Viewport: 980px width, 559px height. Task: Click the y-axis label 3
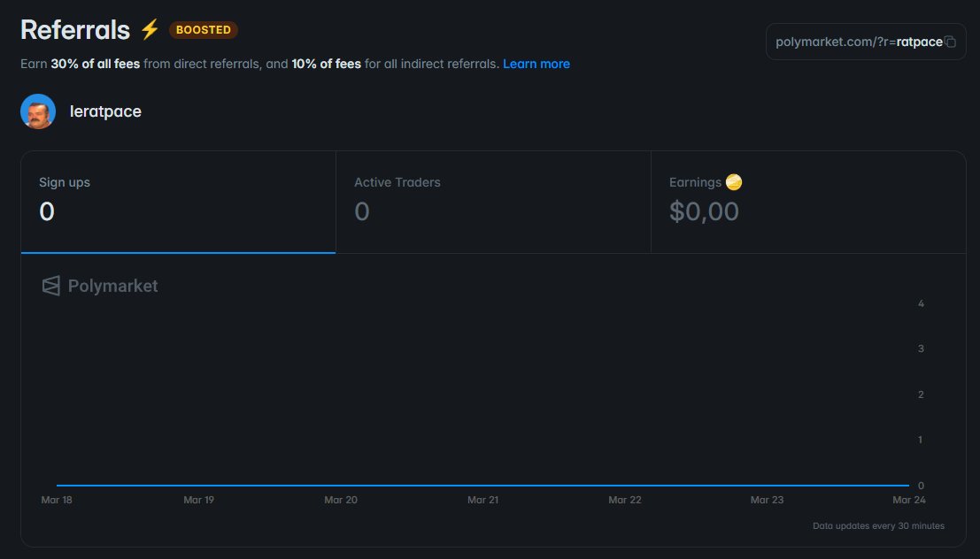[921, 348]
